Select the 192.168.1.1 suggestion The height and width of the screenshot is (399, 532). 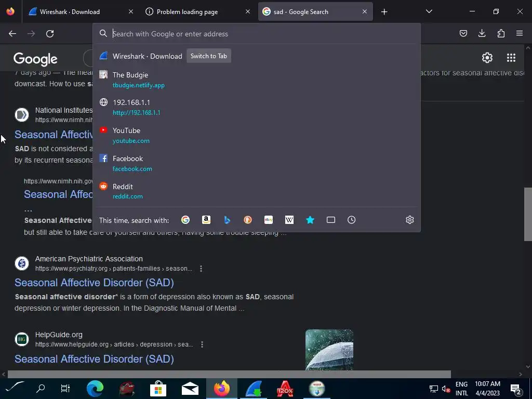pyautogui.click(x=257, y=107)
